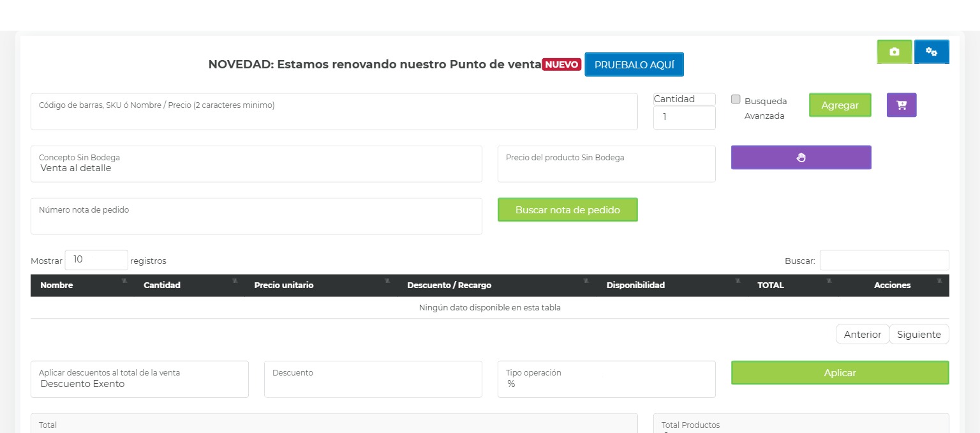Click the Cantidad quantity field
The width and height of the screenshot is (980, 433).
click(684, 118)
